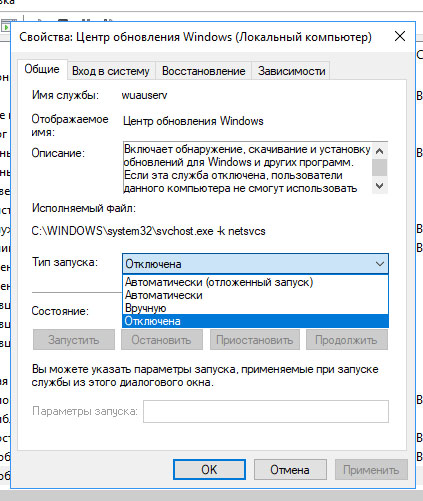
Task: Collapse the Тип запуска combo box arrow
Action: tap(380, 264)
